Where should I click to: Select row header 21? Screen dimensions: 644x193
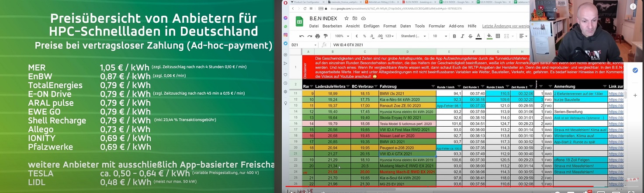[295, 154]
